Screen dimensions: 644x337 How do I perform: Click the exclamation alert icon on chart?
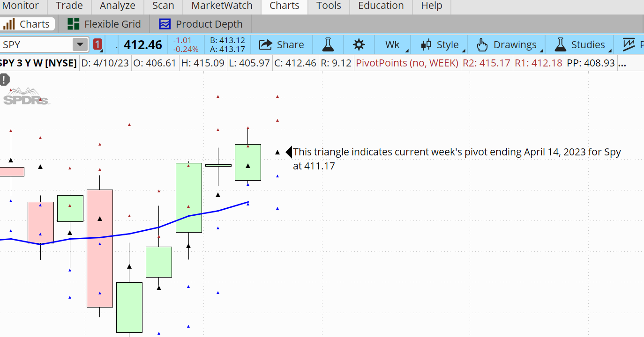click(5, 80)
